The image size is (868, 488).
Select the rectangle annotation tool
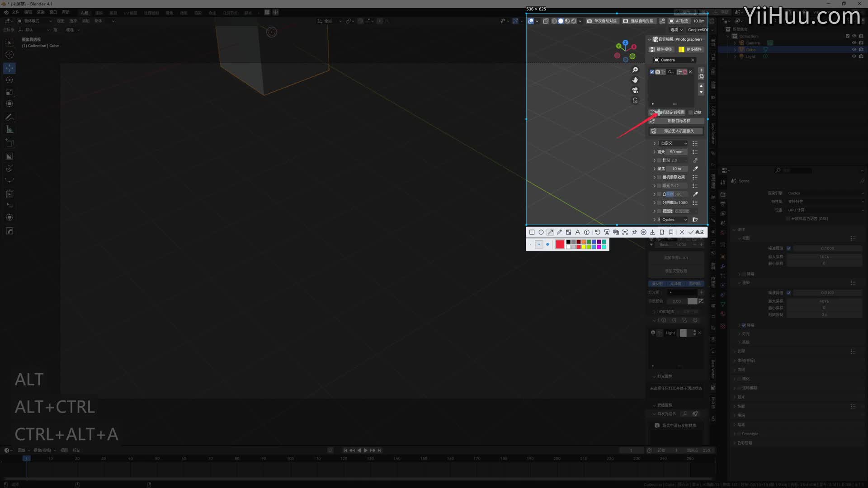532,232
